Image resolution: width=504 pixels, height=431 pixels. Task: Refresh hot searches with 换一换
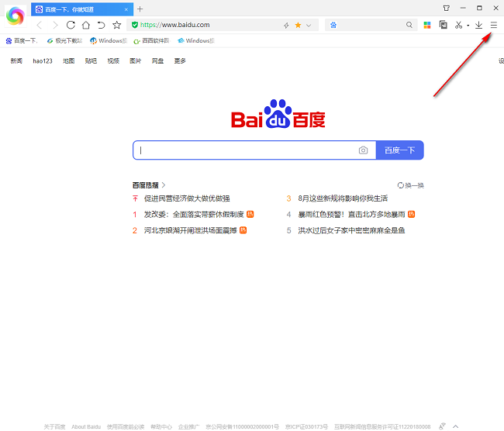click(410, 185)
